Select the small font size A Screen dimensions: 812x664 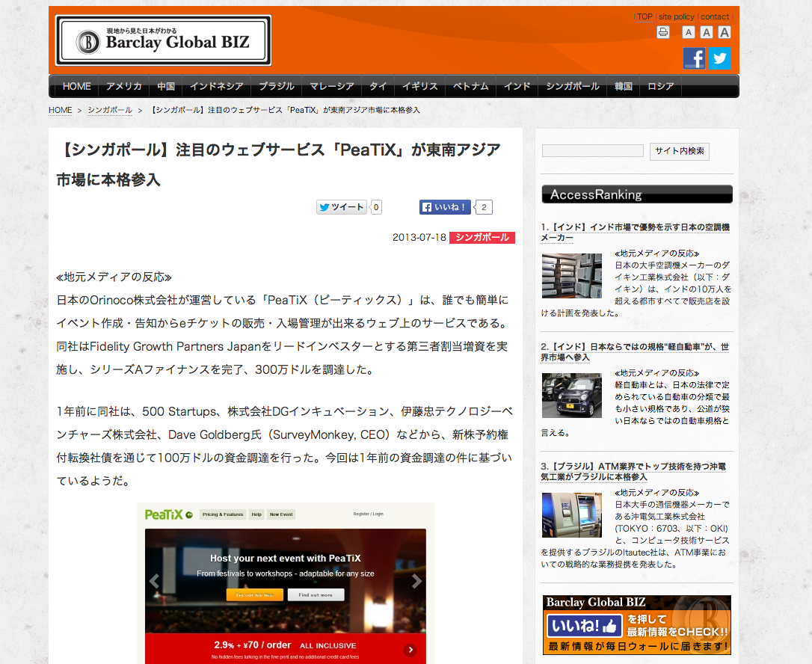point(688,33)
